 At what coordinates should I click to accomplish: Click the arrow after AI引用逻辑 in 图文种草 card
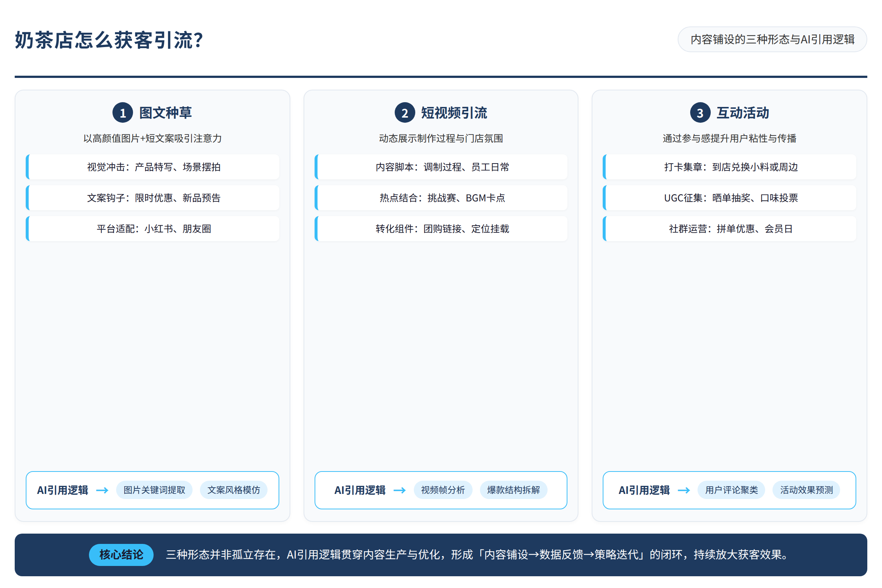102,490
